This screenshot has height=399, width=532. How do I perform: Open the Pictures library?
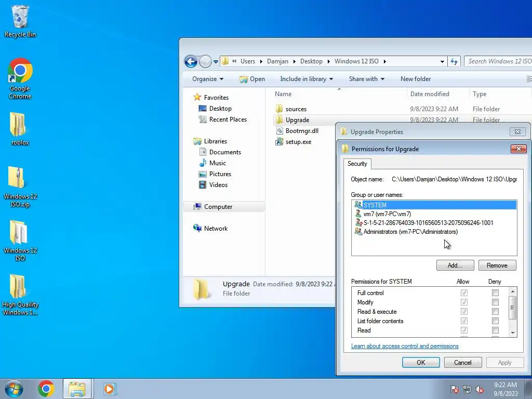pos(220,174)
